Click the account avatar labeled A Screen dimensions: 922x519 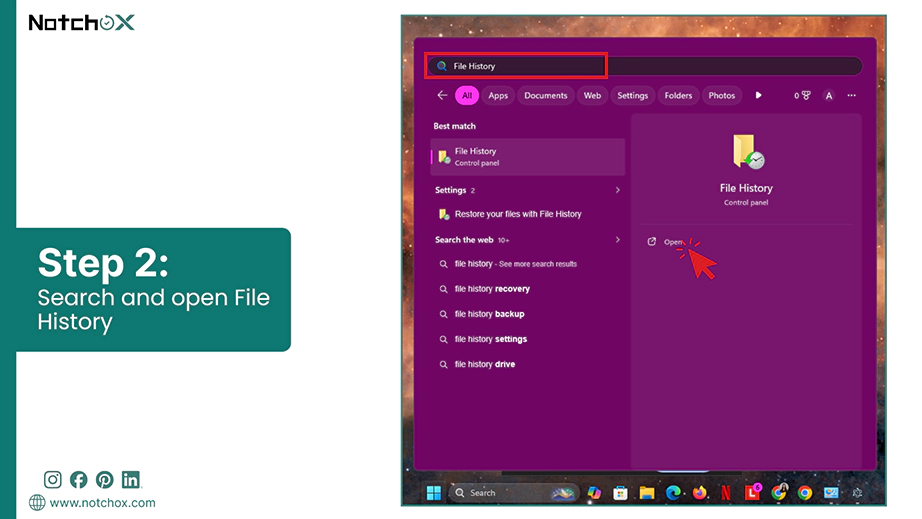(829, 96)
